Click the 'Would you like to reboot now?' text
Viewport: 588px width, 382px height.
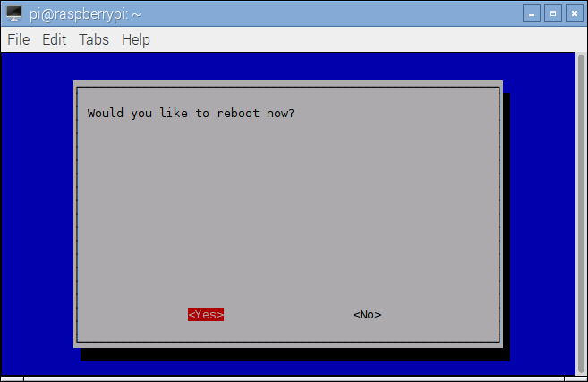[191, 114]
